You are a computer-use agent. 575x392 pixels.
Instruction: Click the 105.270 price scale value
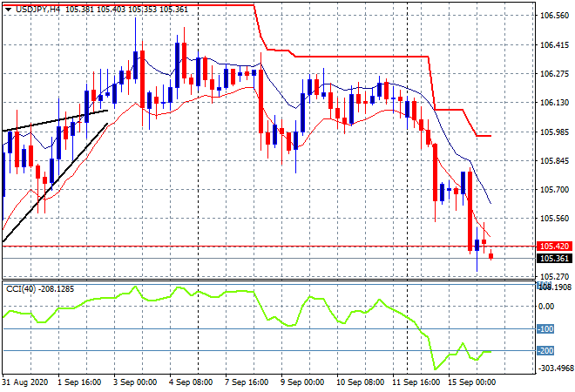coord(554,276)
